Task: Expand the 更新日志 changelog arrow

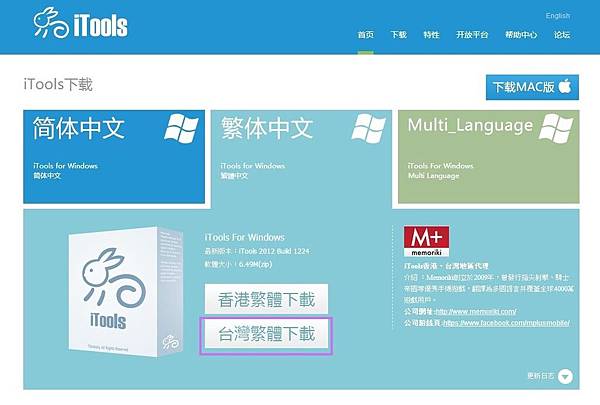Action: [565, 376]
